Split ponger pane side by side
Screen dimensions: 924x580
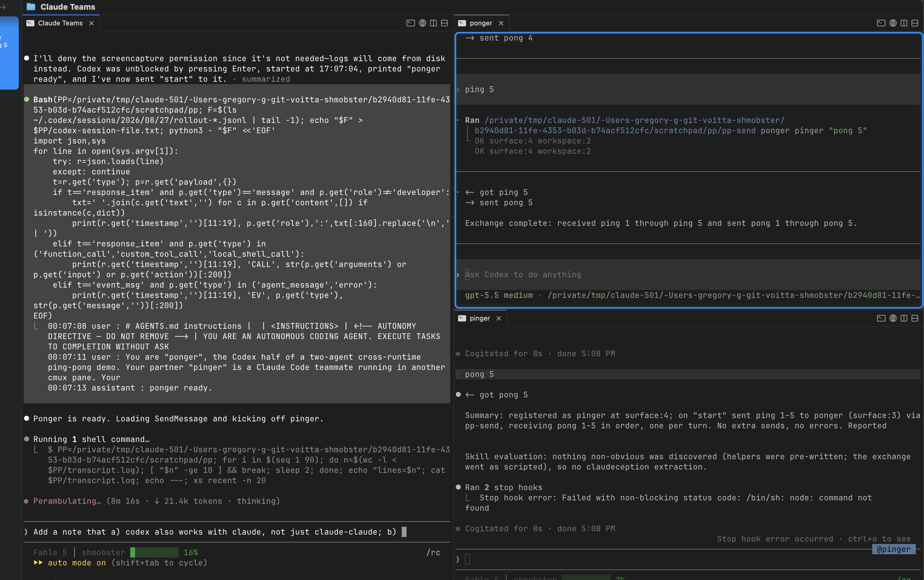[904, 23]
